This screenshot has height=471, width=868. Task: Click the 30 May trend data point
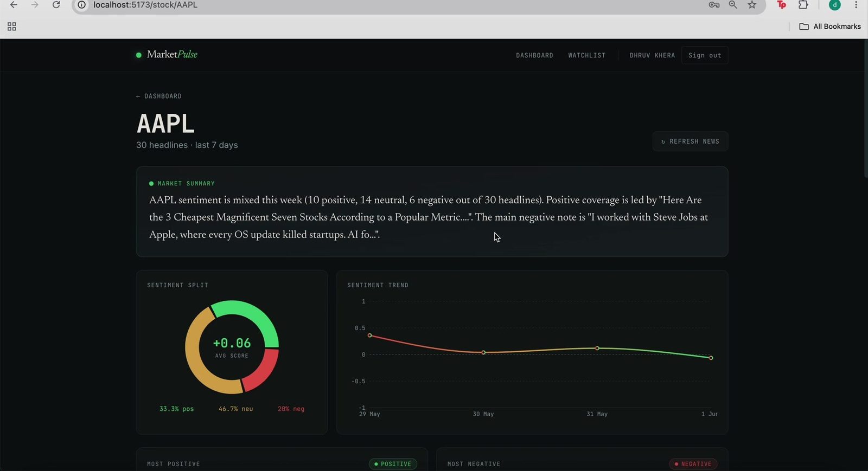point(484,353)
